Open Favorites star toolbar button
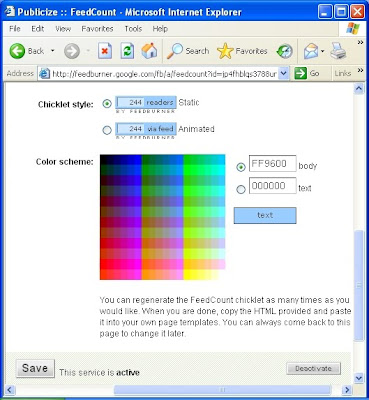This screenshot has width=369, height=400. pos(242,51)
